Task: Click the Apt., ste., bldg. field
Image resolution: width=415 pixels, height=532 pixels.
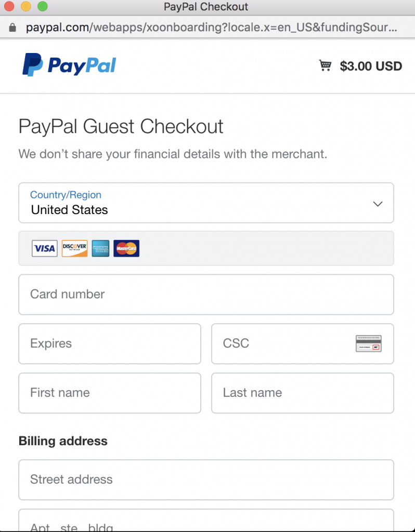Action: (206, 522)
